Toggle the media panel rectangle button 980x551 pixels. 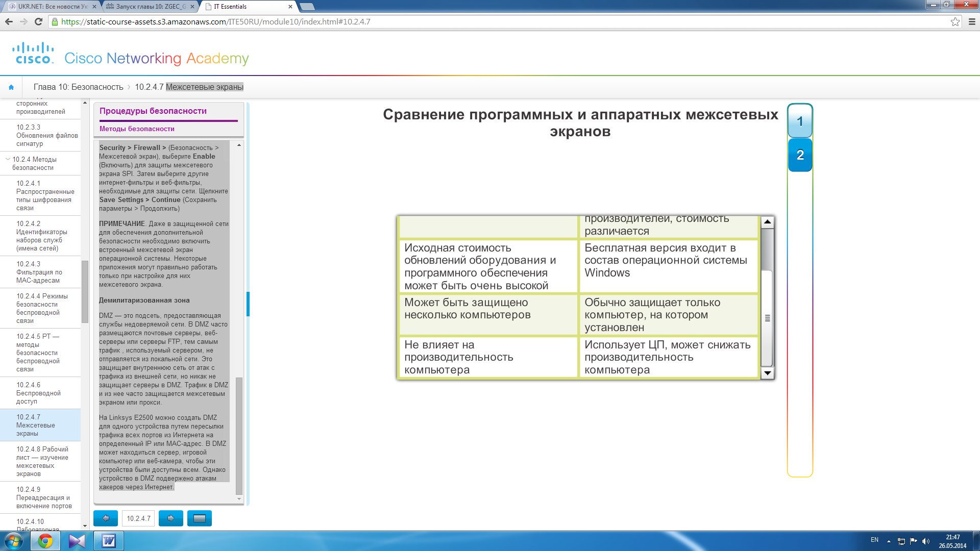tap(200, 518)
